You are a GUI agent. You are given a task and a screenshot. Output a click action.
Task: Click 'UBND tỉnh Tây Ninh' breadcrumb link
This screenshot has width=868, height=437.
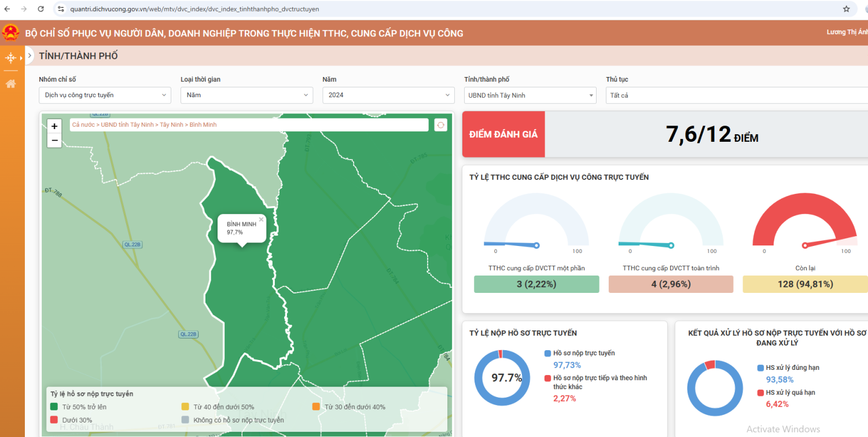pyautogui.click(x=127, y=125)
